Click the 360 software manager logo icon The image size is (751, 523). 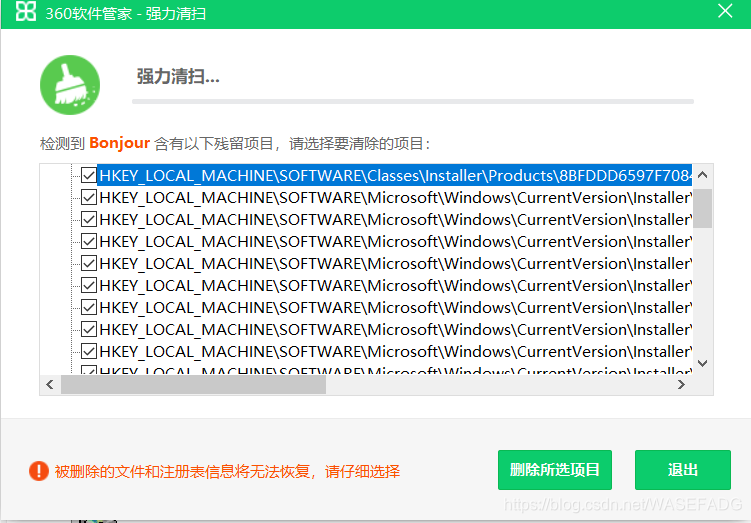(x=25, y=11)
